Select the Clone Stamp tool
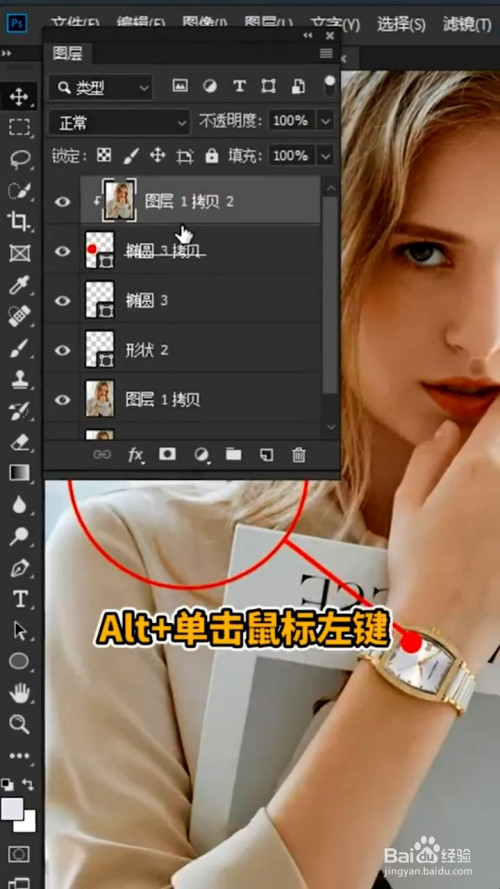500x889 pixels. point(19,379)
